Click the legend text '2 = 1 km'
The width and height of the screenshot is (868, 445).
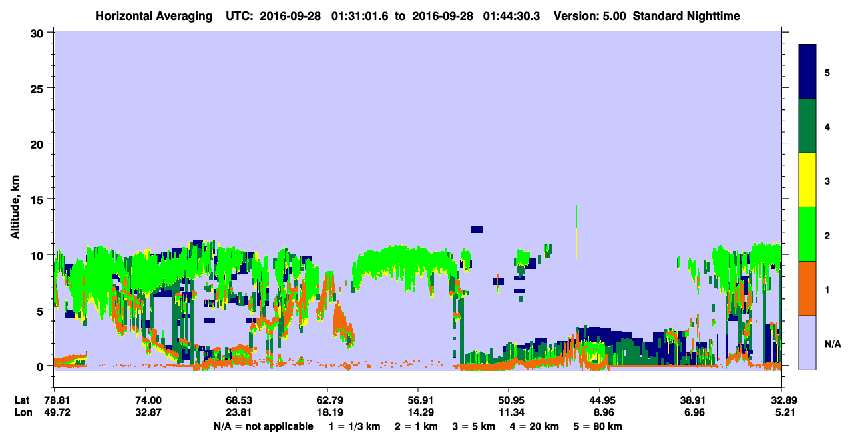click(417, 426)
